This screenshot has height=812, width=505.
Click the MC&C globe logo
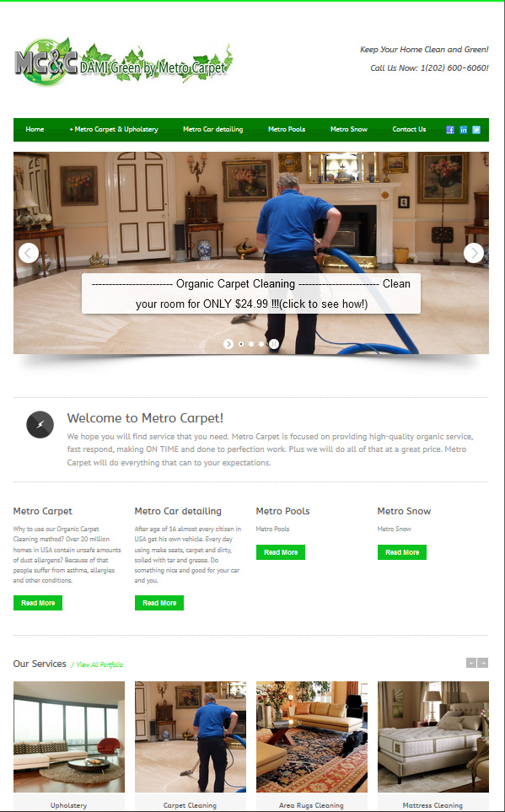[x=46, y=62]
